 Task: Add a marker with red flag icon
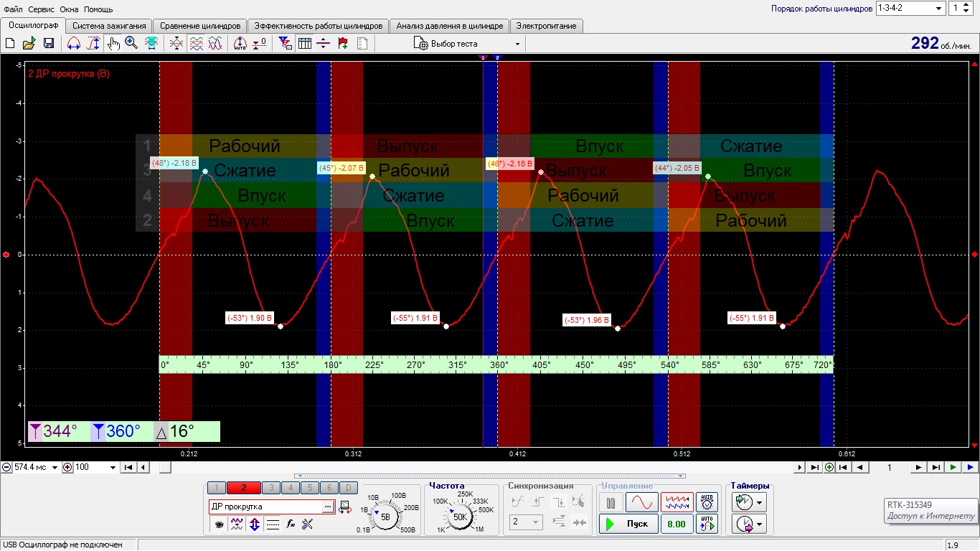(343, 44)
